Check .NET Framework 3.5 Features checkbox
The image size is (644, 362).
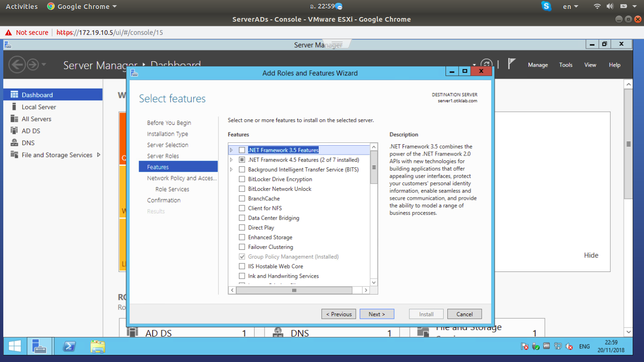tap(242, 150)
